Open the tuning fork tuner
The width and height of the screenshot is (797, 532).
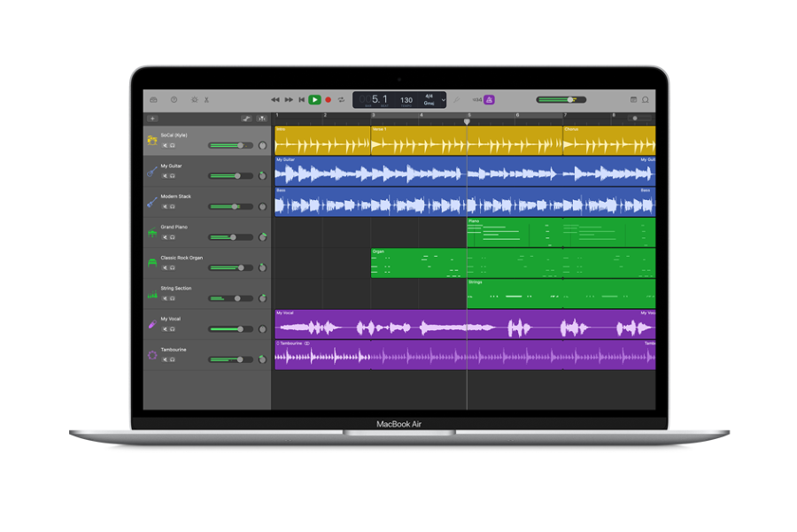point(456,100)
